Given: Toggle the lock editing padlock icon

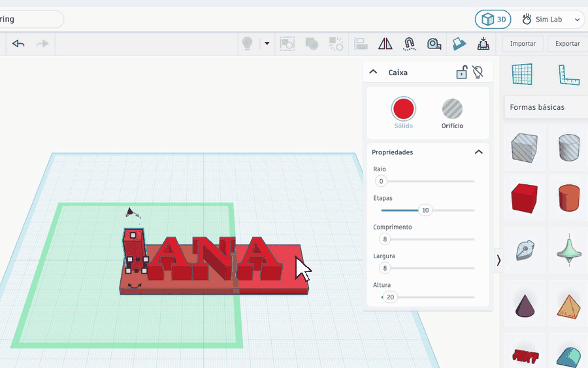Looking at the screenshot, I should pos(462,72).
